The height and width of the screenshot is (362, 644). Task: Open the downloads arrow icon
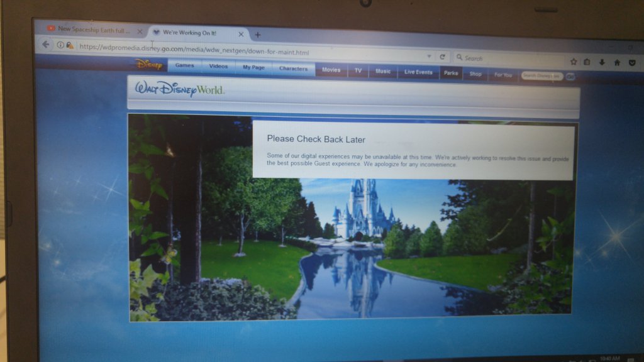602,62
